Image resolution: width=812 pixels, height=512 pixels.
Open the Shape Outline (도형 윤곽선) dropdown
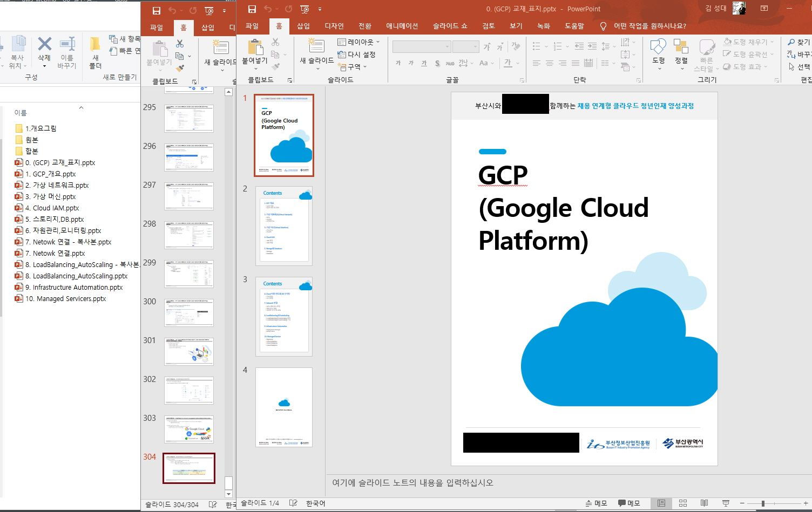[x=749, y=54]
